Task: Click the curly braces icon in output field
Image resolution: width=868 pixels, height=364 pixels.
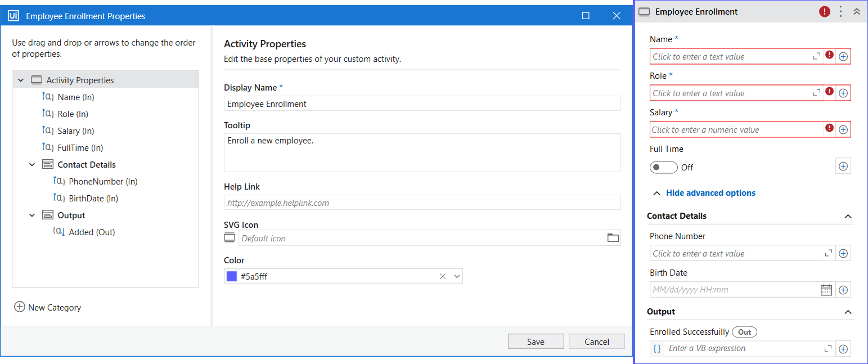Action: pos(657,349)
